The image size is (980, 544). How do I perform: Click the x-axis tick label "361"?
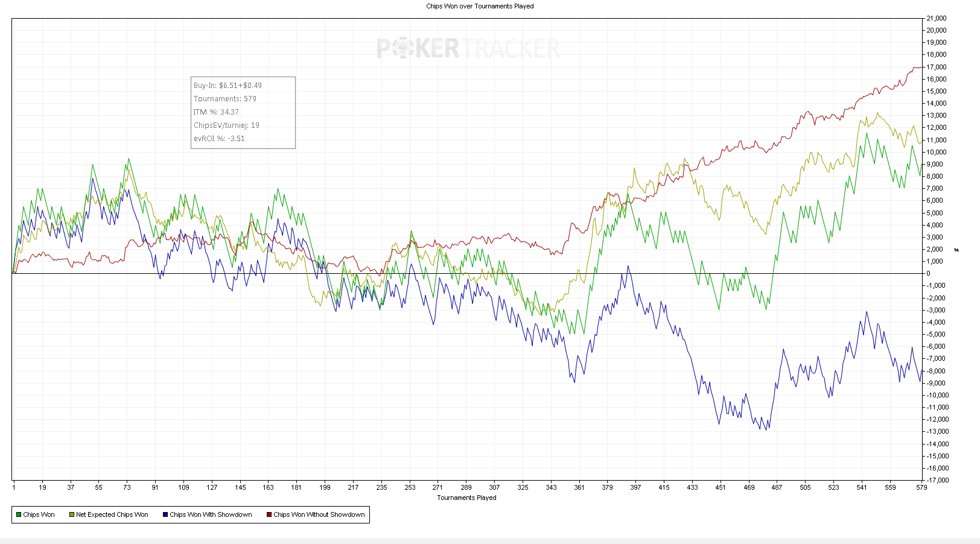click(x=579, y=487)
